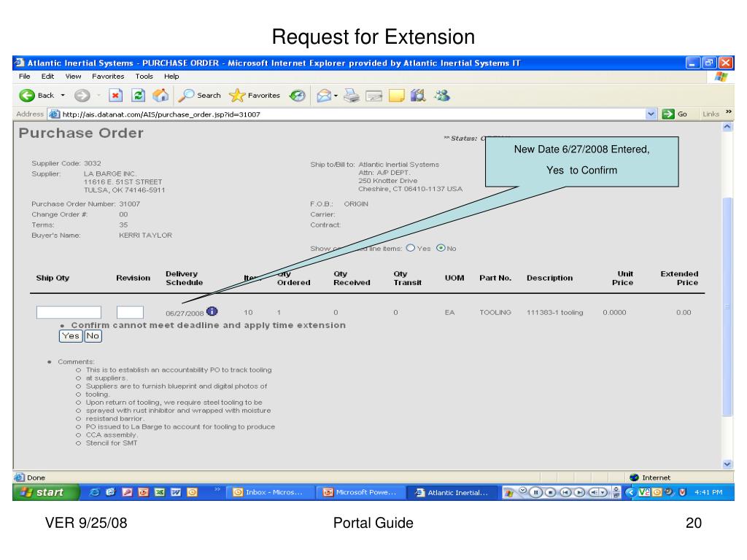Click the 4:41 PM taskbar clock
The image size is (747, 560).
tap(708, 492)
